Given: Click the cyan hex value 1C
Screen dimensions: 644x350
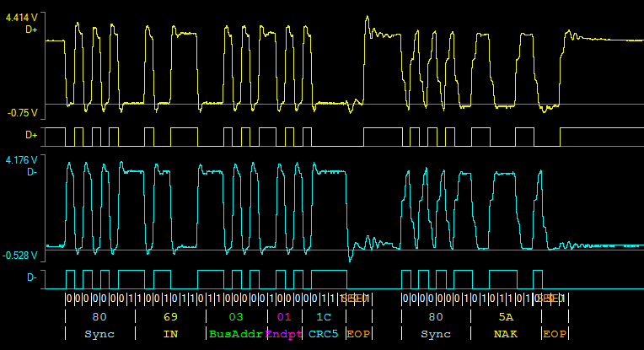Looking at the screenshot, I should tap(324, 317).
